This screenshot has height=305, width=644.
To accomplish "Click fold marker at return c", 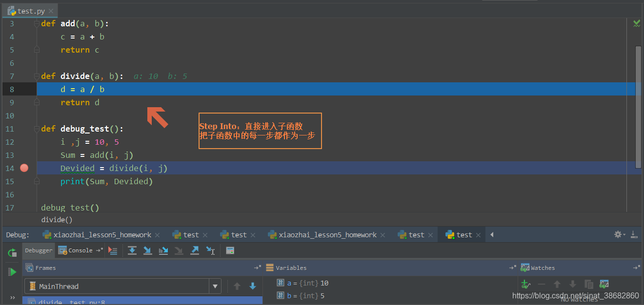I will (x=37, y=50).
